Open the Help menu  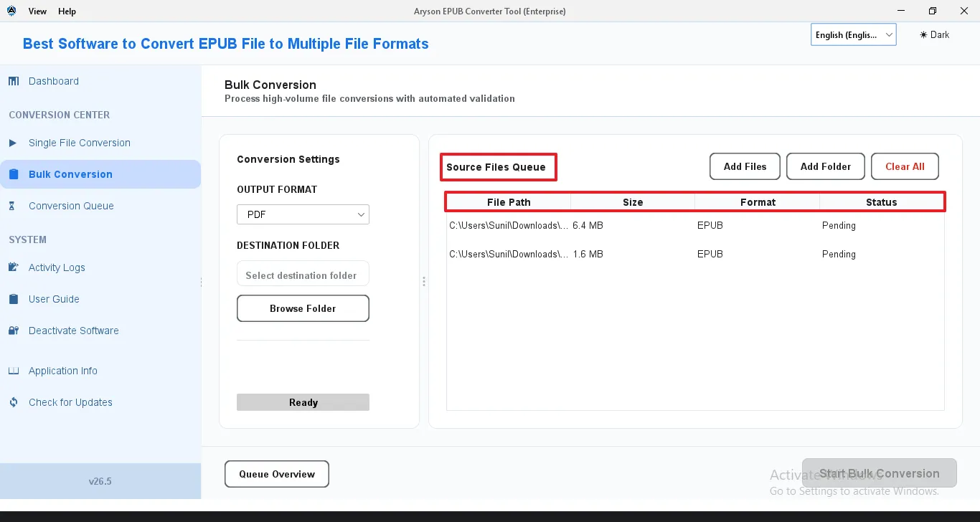(x=67, y=11)
